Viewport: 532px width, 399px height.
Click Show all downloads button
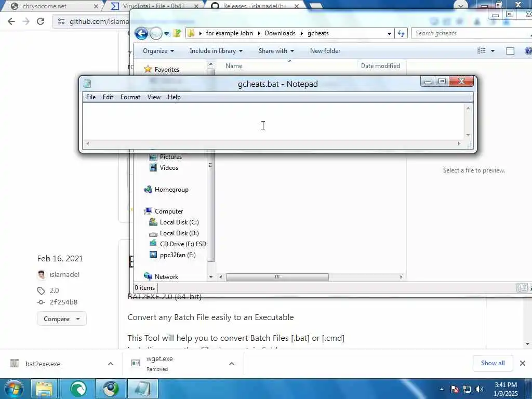(493, 363)
